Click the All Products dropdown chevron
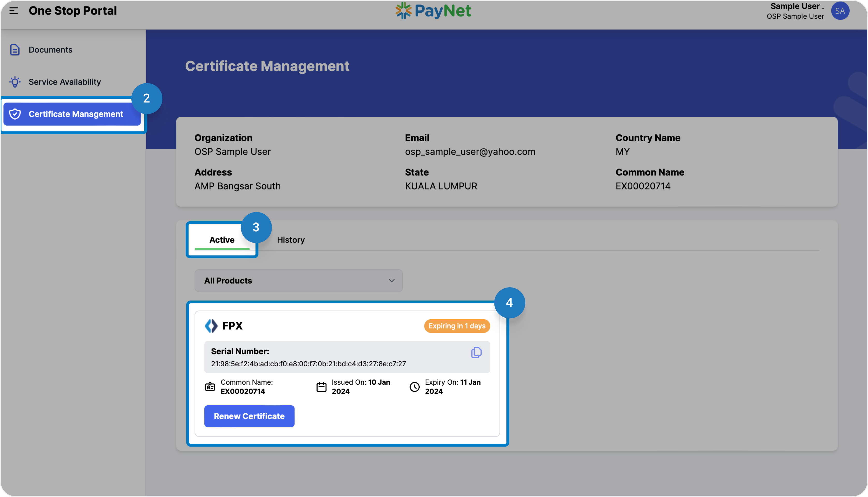 tap(392, 281)
